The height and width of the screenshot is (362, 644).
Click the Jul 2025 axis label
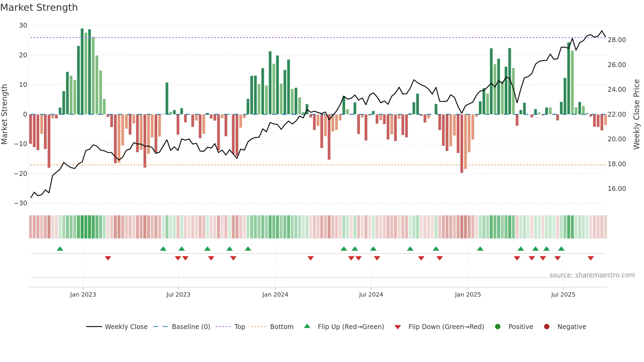tap(563, 295)
